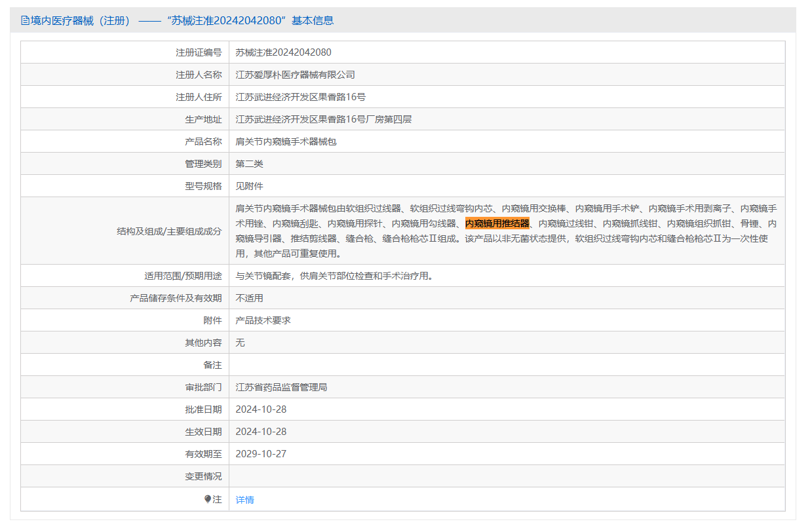Select registration number value 苏械注准20242042080

click(283, 52)
